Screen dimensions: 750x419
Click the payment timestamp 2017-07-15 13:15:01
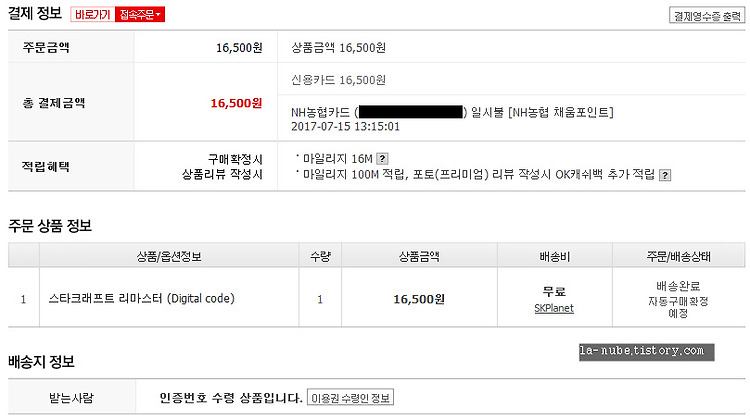pos(345,126)
